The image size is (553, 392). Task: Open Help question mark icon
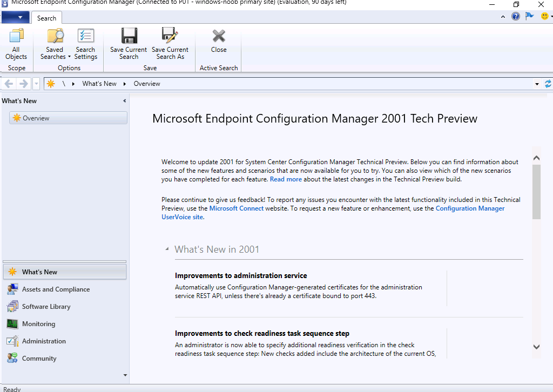pyautogui.click(x=516, y=16)
